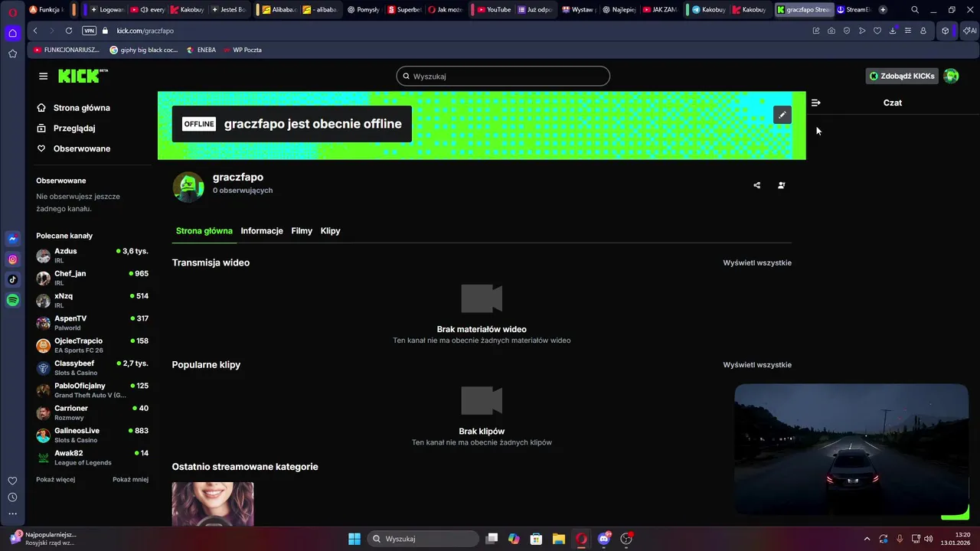Viewport: 980px width, 551px height.
Task: Open the ad blocker shield icon
Action: pyautogui.click(x=847, y=31)
